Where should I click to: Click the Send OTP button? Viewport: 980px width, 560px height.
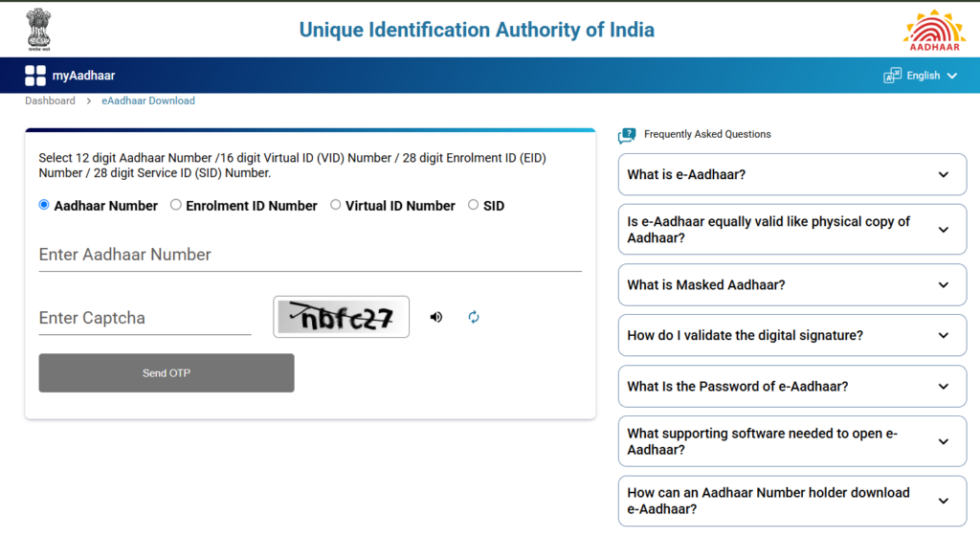pos(167,373)
